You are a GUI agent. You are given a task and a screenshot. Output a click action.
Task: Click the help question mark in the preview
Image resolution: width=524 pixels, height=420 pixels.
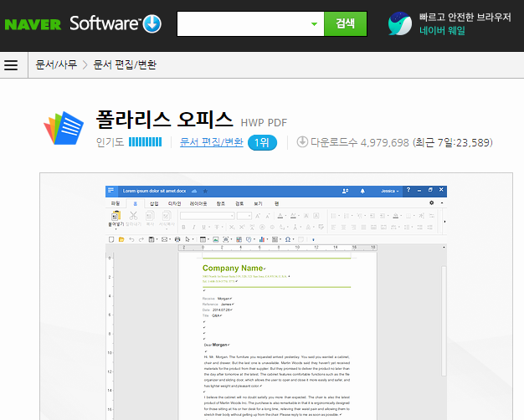click(x=408, y=190)
